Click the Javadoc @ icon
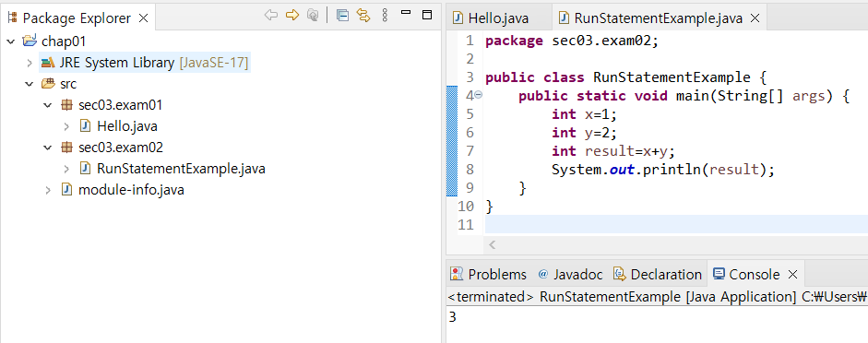Image resolution: width=868 pixels, height=343 pixels. 543,274
